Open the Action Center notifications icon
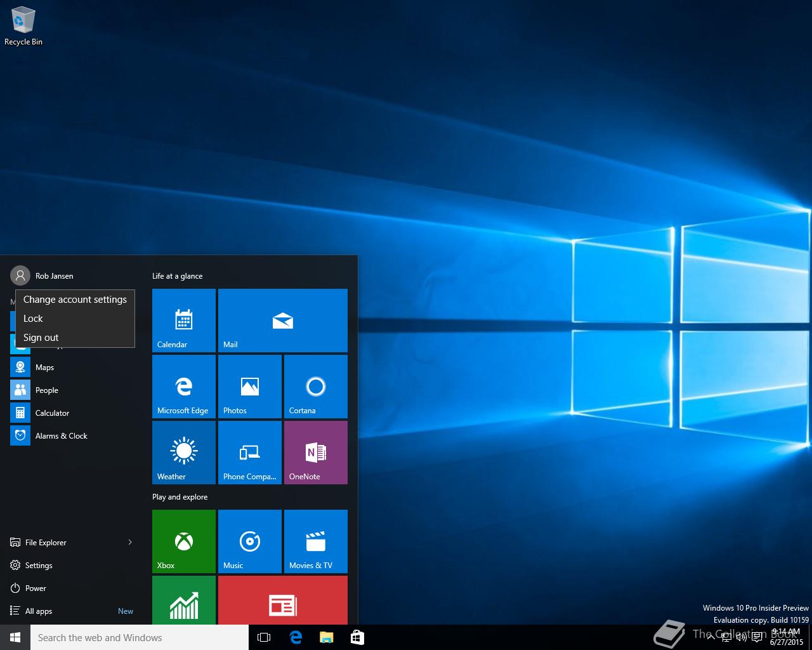The image size is (812, 650). 757,637
